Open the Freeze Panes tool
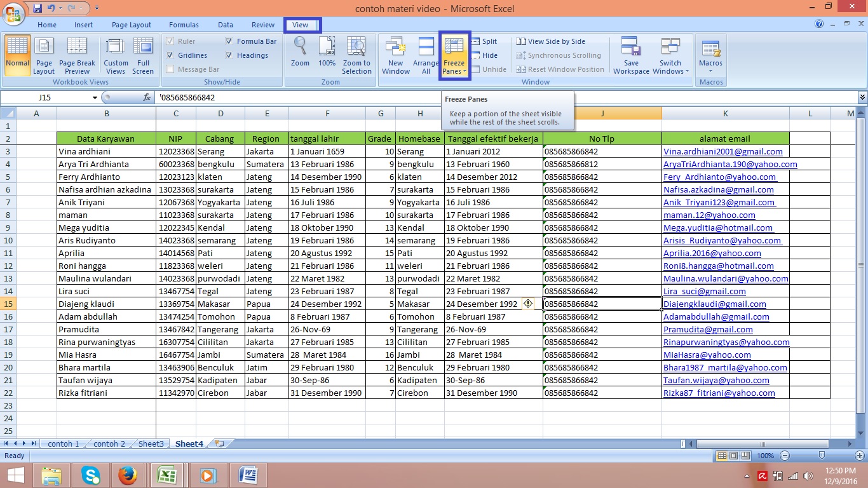The height and width of the screenshot is (488, 868). click(454, 56)
